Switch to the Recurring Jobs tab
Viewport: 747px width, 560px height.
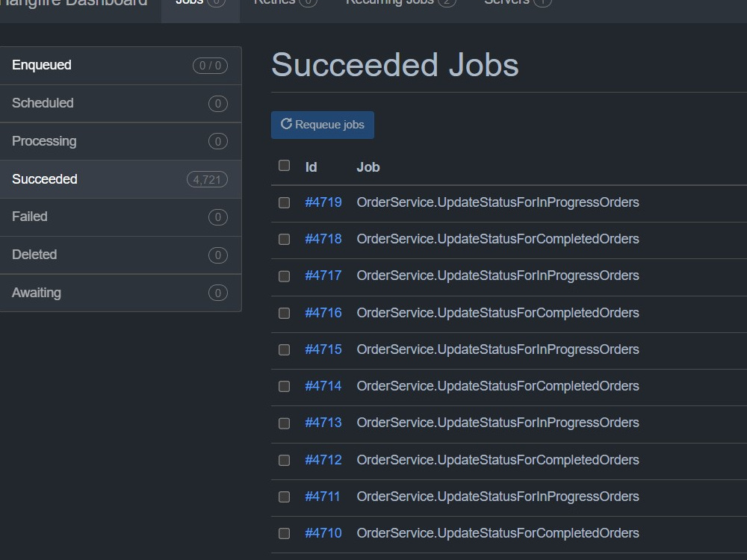[400, 4]
